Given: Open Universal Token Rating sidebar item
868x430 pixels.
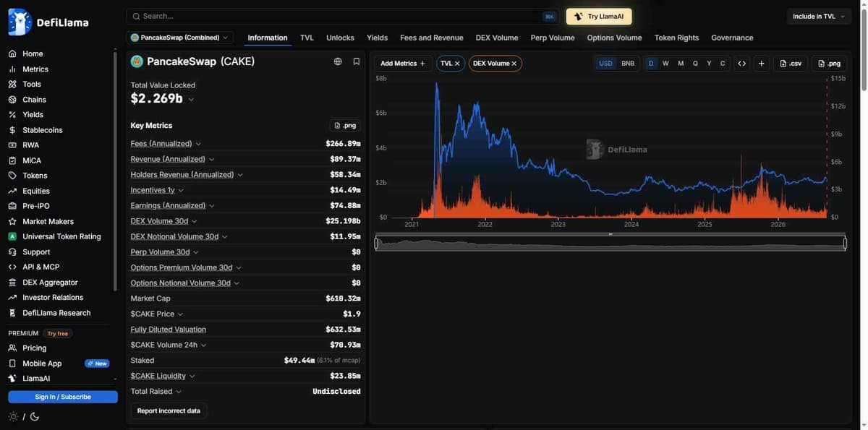Looking at the screenshot, I should click(x=61, y=237).
